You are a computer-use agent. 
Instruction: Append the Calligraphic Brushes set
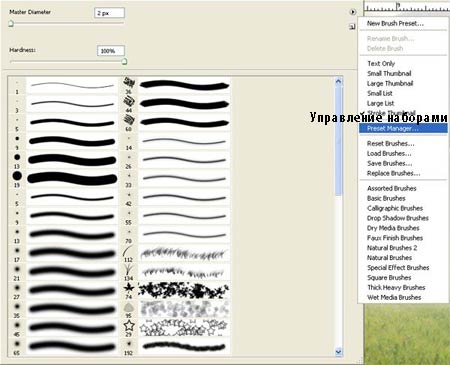395,208
